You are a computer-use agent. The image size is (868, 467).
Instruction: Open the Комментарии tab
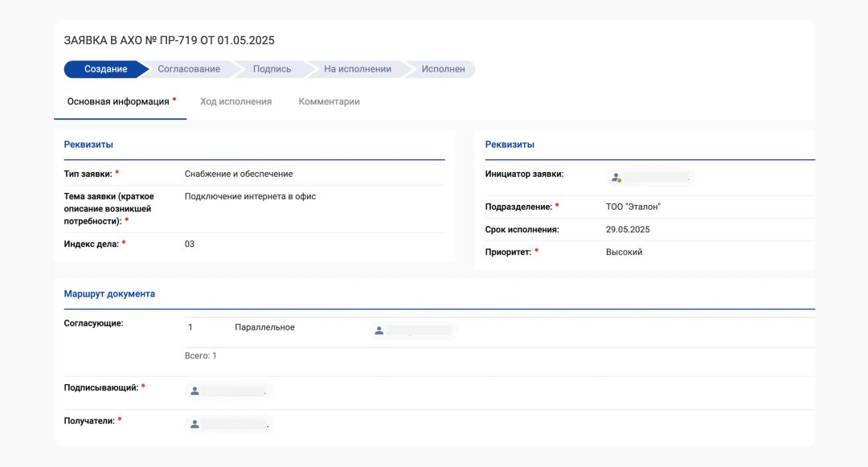[x=329, y=102]
